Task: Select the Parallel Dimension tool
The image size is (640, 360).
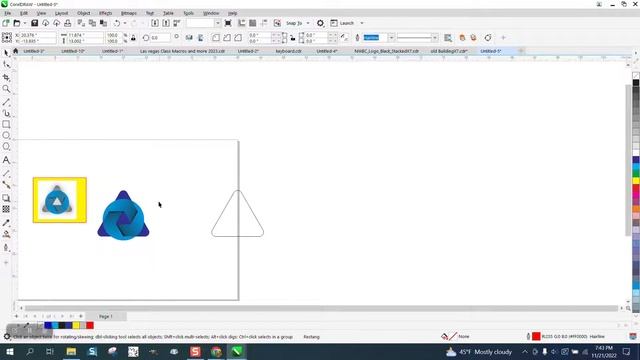Action: [x=6, y=173]
